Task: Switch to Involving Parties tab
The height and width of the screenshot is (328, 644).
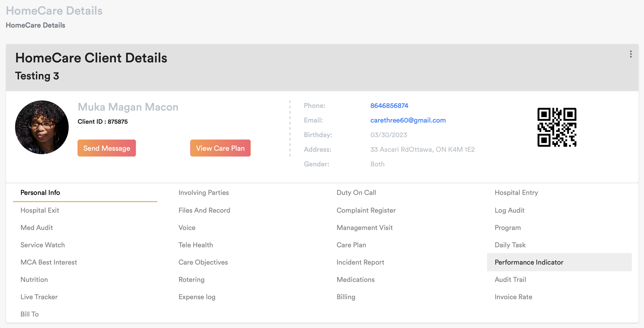Action: pos(204,193)
